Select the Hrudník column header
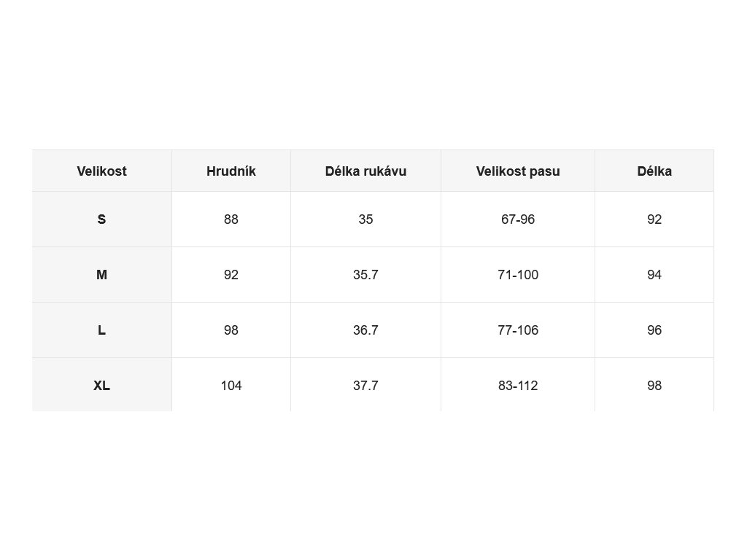This screenshot has width=747, height=560. (x=231, y=171)
